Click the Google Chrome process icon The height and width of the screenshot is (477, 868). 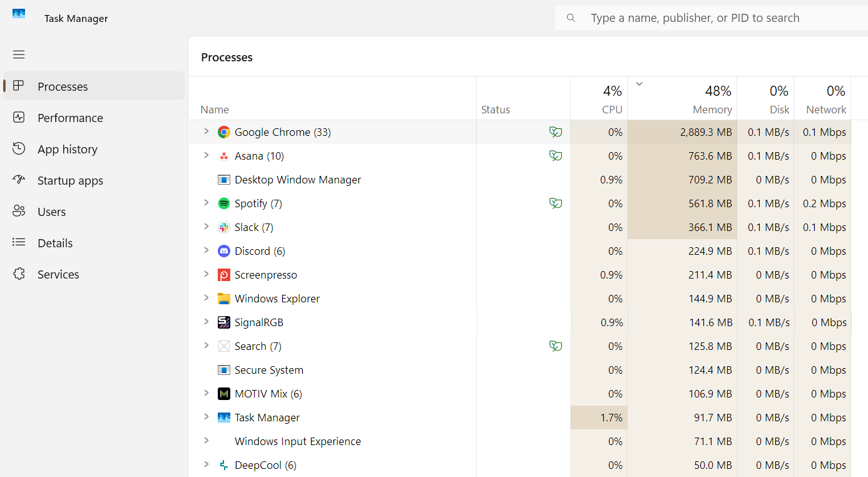point(224,132)
